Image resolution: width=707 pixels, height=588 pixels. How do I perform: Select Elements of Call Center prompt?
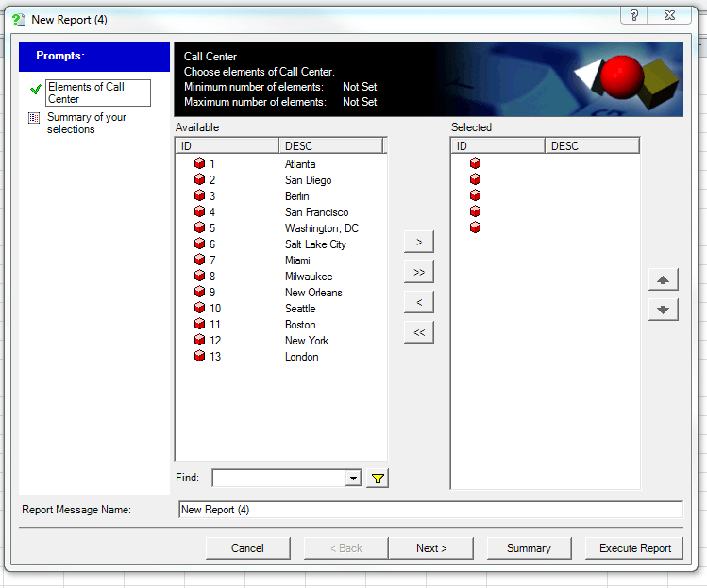pyautogui.click(x=85, y=92)
